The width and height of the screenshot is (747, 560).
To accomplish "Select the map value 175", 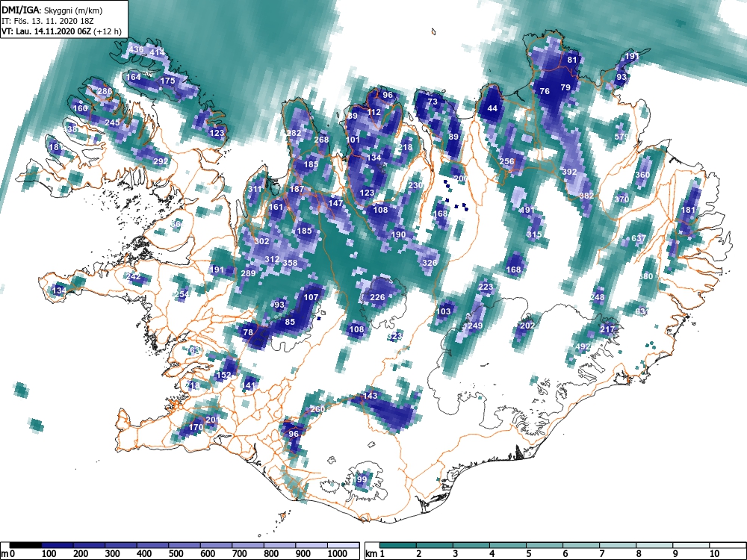I will (167, 81).
